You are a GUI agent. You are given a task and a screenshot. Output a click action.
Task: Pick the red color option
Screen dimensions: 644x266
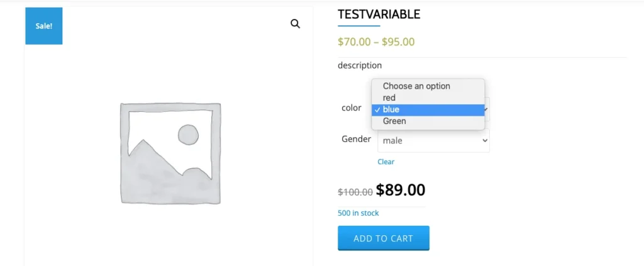pos(389,97)
